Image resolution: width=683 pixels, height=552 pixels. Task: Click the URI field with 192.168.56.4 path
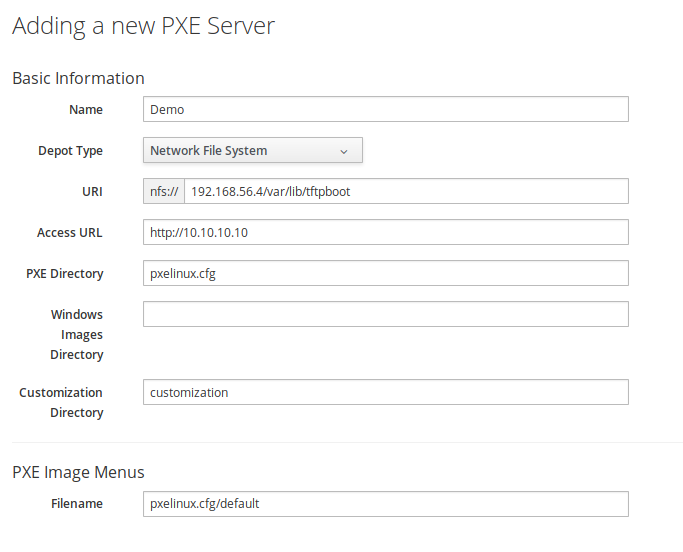(x=406, y=191)
